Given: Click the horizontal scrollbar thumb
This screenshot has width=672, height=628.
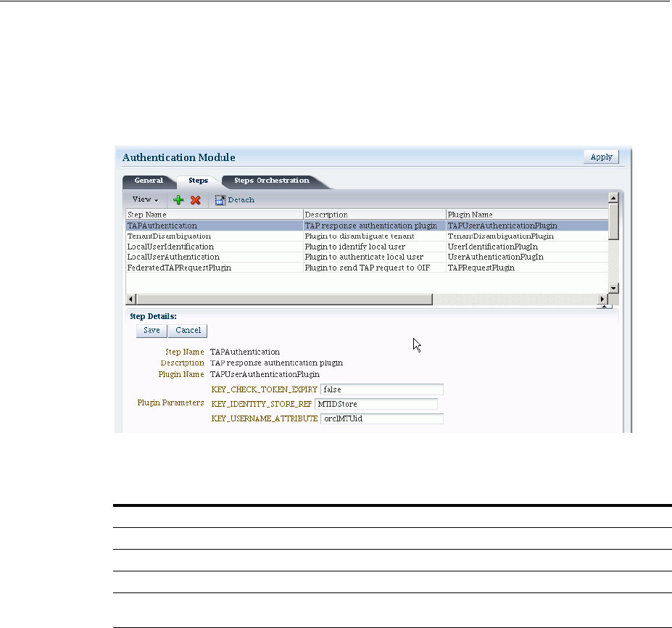Looking at the screenshot, I should point(285,299).
